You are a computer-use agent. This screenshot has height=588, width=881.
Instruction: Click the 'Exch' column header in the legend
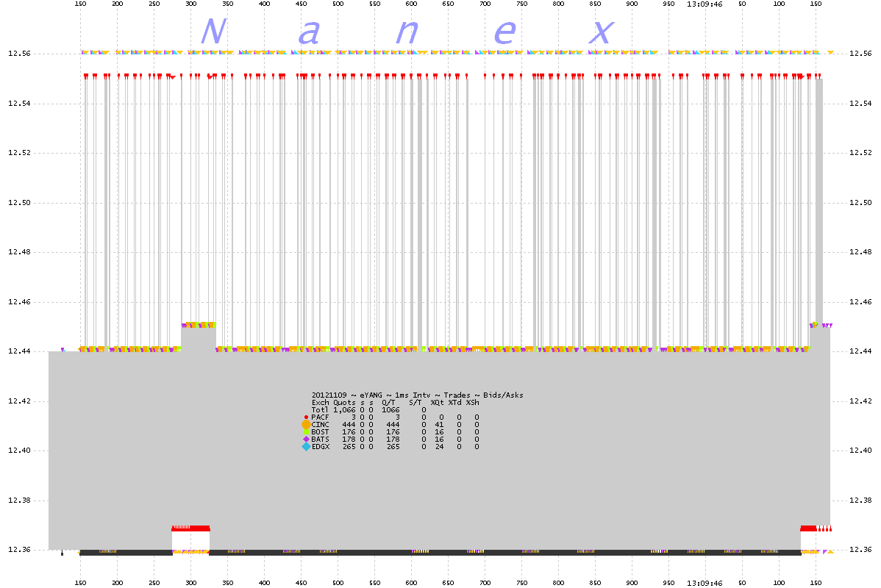point(320,402)
